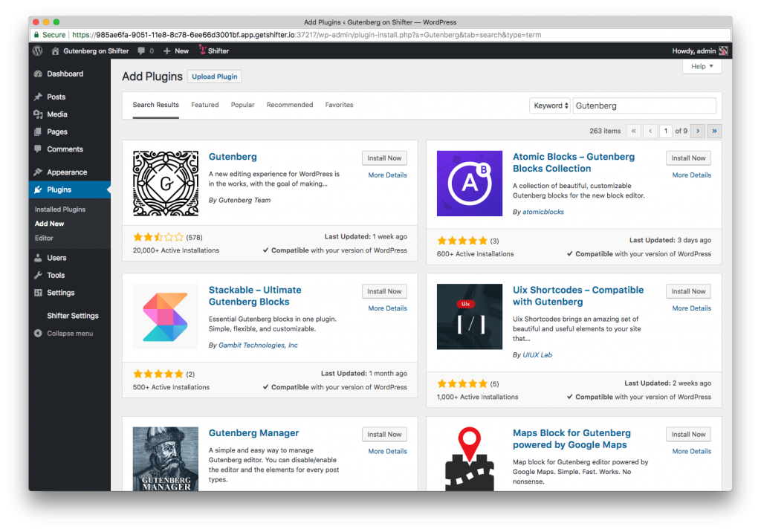The height and width of the screenshot is (532, 761).
Task: View More Details for Maps Block
Action: 692,452
